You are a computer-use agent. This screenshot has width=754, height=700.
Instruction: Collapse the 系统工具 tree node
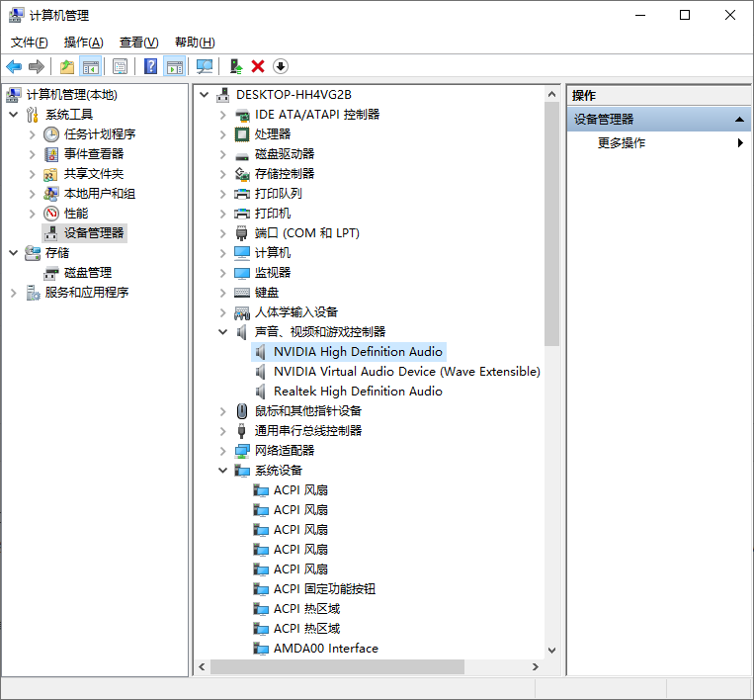click(14, 115)
